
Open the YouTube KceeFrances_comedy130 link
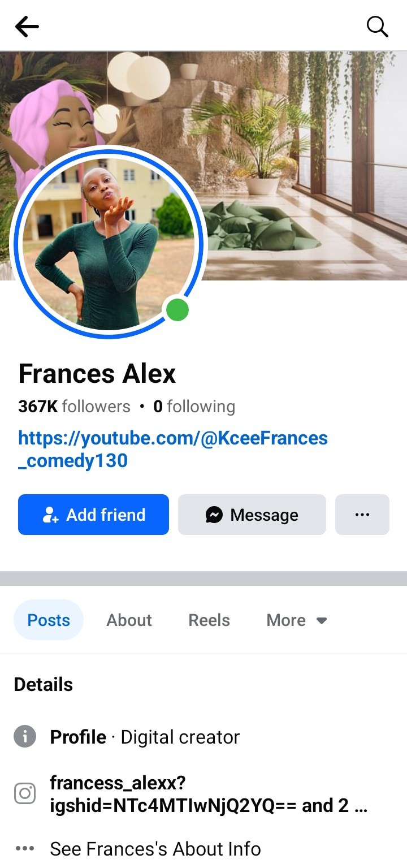pyautogui.click(x=173, y=449)
